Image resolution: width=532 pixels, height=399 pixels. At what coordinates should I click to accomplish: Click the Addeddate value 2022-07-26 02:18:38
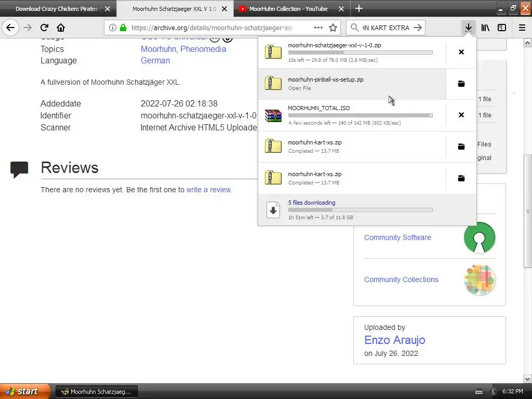(179, 103)
